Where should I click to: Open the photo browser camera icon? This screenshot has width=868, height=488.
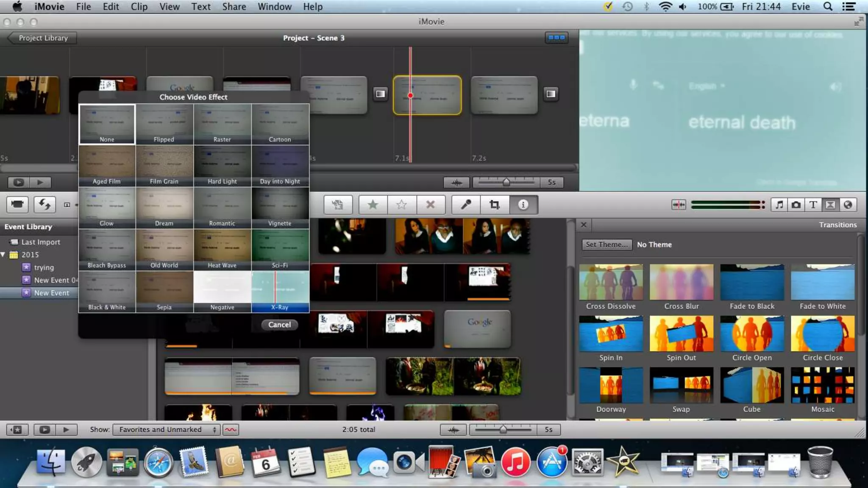796,205
